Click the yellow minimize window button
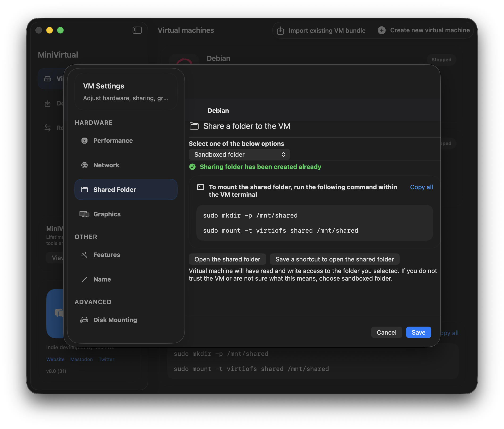This screenshot has height=429, width=504. [x=49, y=30]
